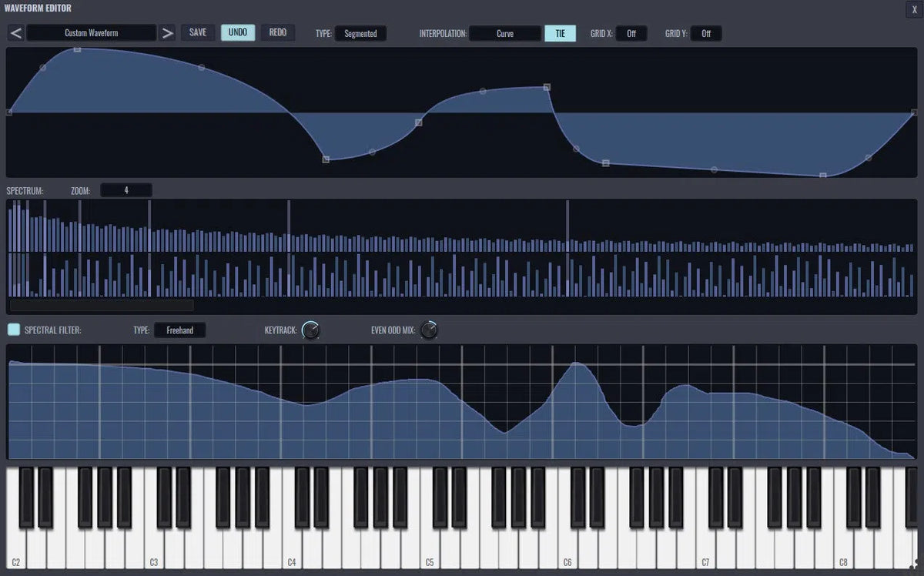Undo the last waveform change
The image size is (924, 576).
238,32
